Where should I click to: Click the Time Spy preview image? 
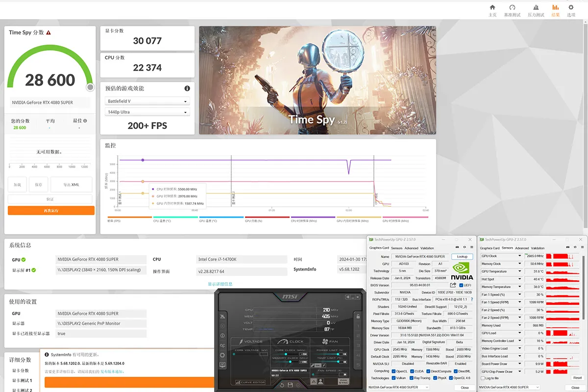click(x=318, y=80)
